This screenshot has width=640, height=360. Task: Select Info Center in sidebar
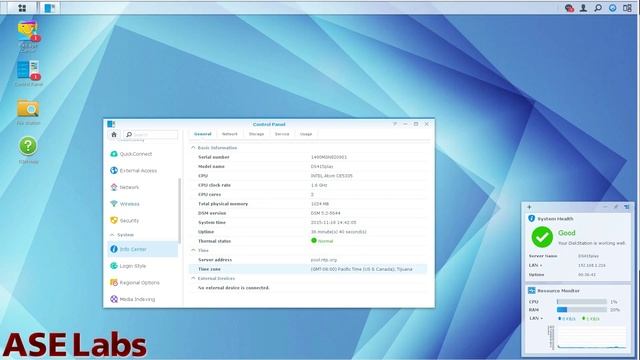[142, 249]
